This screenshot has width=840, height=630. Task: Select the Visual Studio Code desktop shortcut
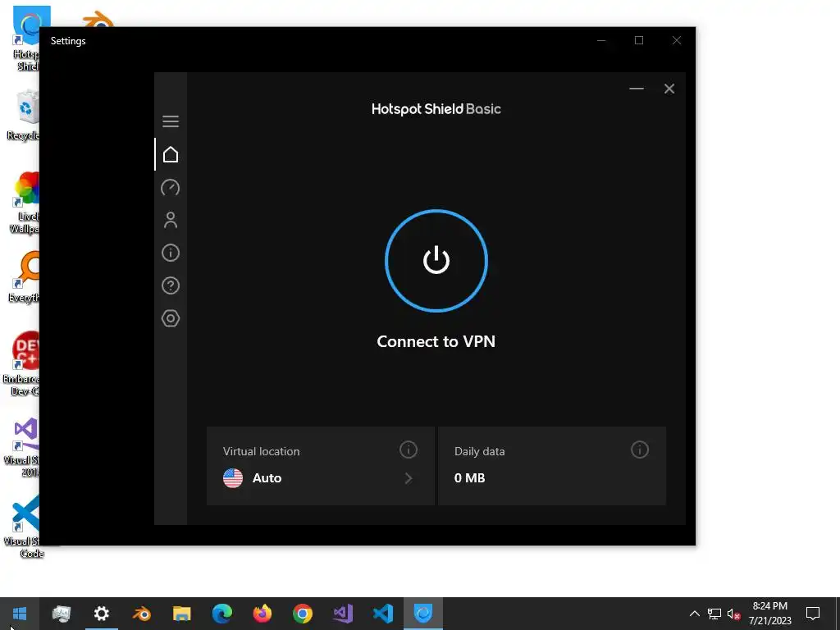tap(24, 527)
